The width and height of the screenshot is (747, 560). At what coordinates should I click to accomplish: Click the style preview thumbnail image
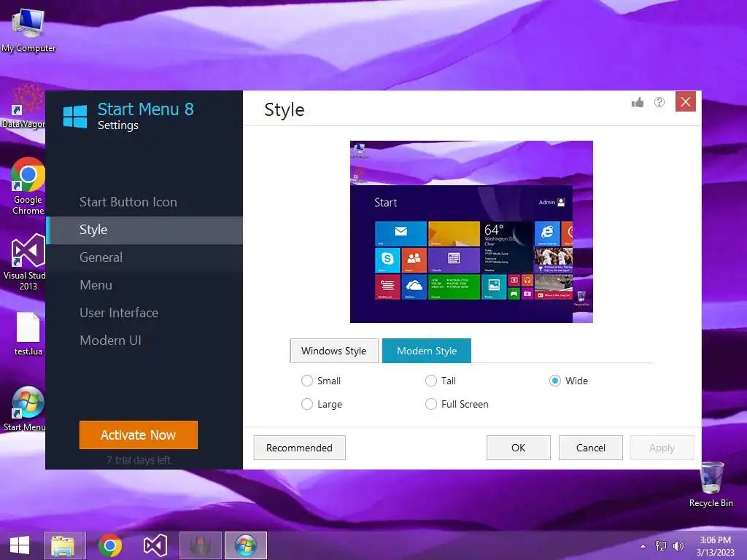(472, 232)
